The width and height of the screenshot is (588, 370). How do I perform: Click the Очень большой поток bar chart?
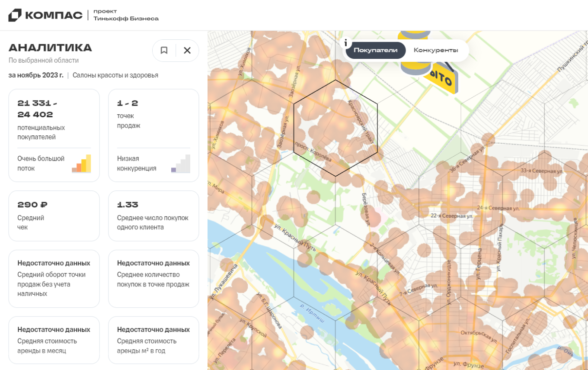[x=81, y=164]
